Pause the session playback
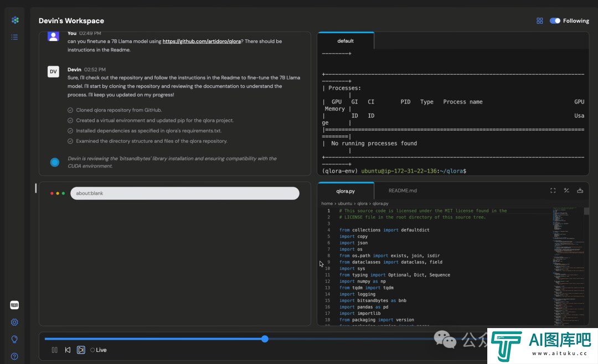Screen dimensions: 598x364 point(54,350)
